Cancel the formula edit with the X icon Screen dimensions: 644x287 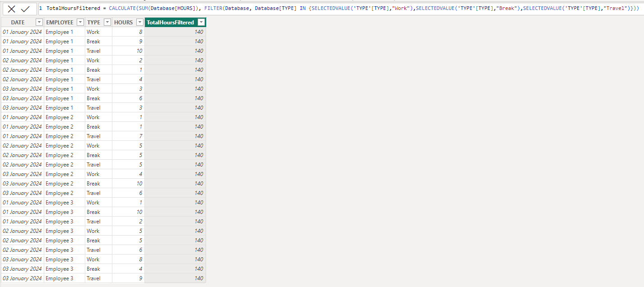[x=12, y=9]
